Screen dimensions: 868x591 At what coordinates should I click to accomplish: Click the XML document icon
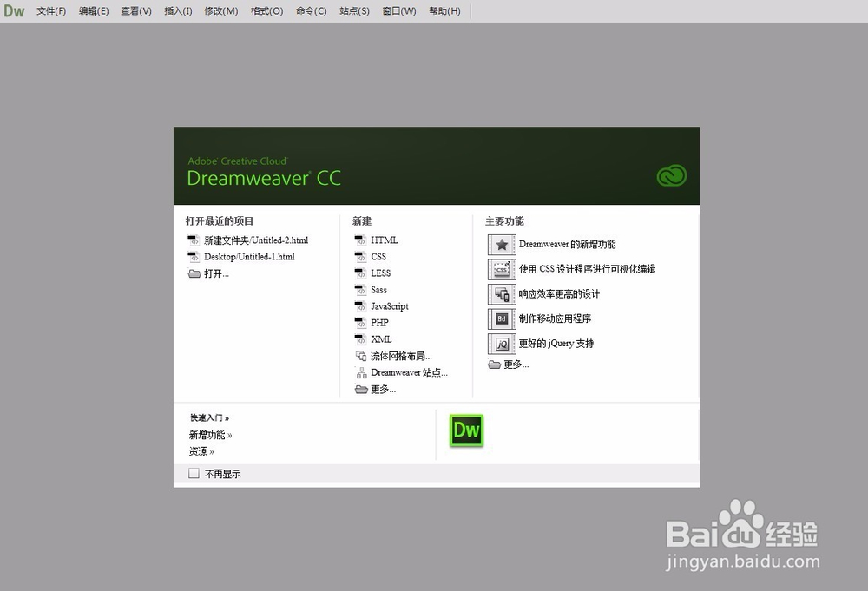361,339
